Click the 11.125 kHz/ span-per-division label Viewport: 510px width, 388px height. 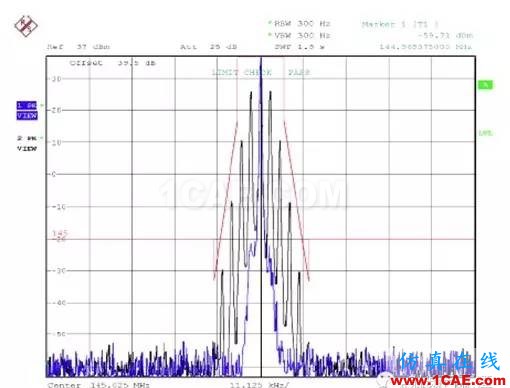tap(259, 385)
